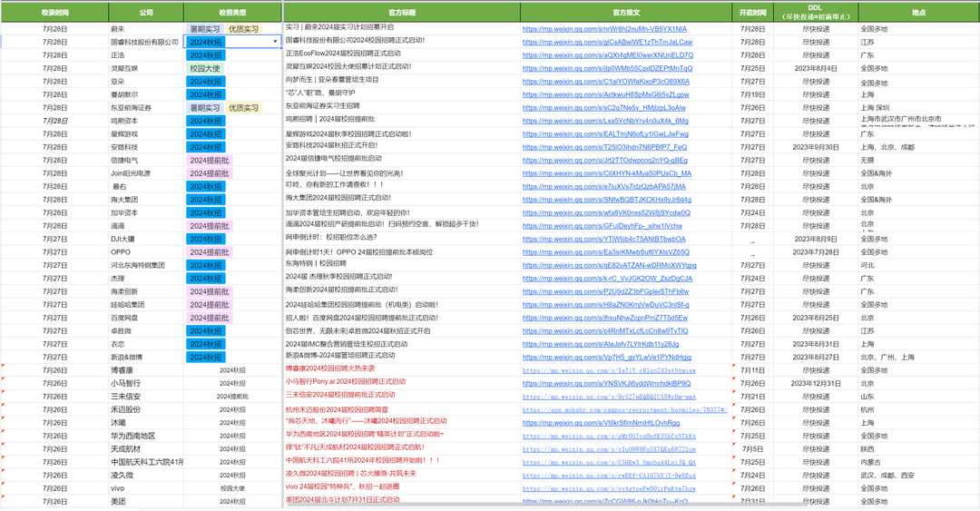Click 开启时间 cell 7月5日 in 天成航材 row
980x511 pixels.
pos(752,449)
